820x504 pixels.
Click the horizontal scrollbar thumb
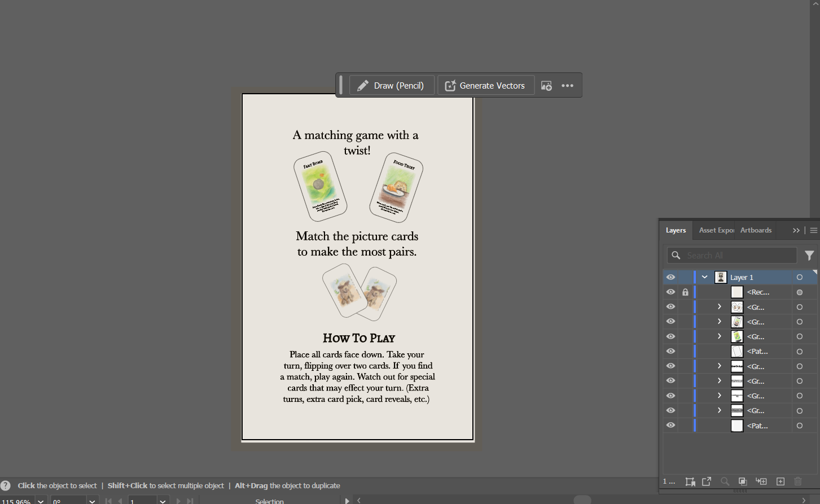coord(582,500)
